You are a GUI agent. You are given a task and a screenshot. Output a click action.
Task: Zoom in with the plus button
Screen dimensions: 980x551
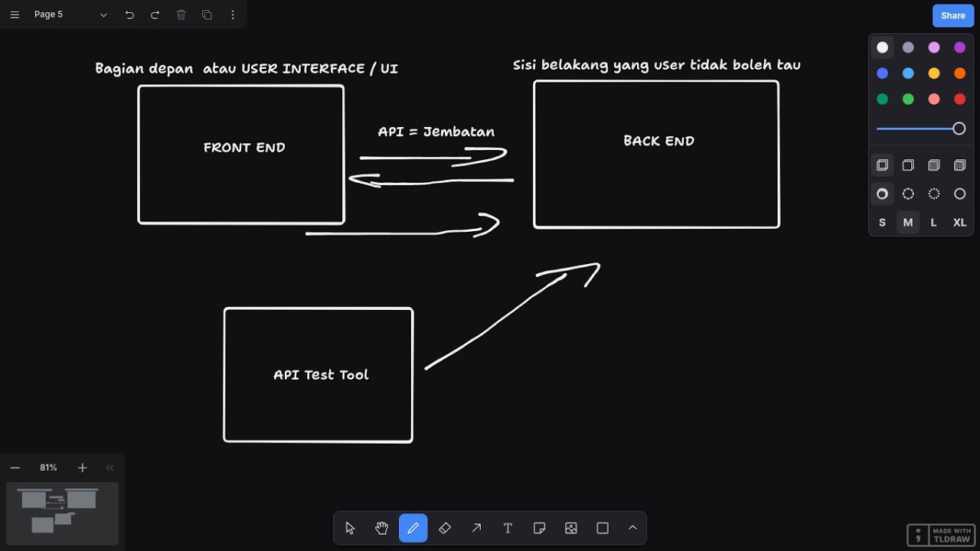click(x=82, y=468)
